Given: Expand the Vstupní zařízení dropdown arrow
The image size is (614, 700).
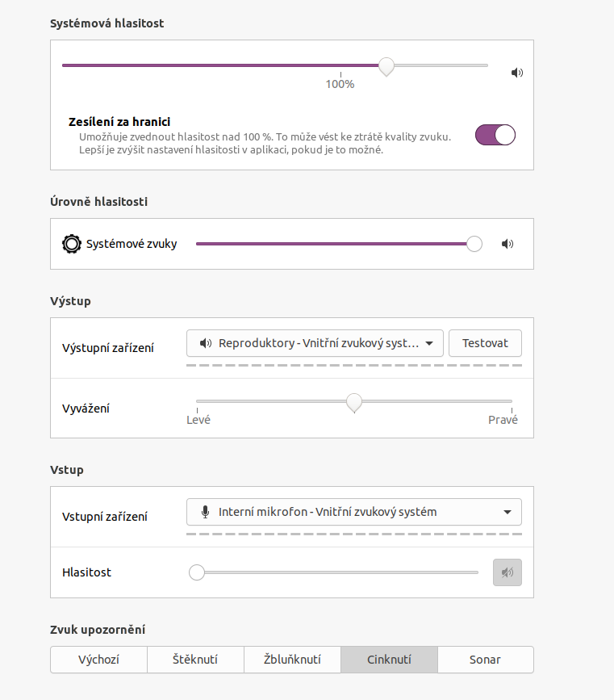Looking at the screenshot, I should pos(507,512).
